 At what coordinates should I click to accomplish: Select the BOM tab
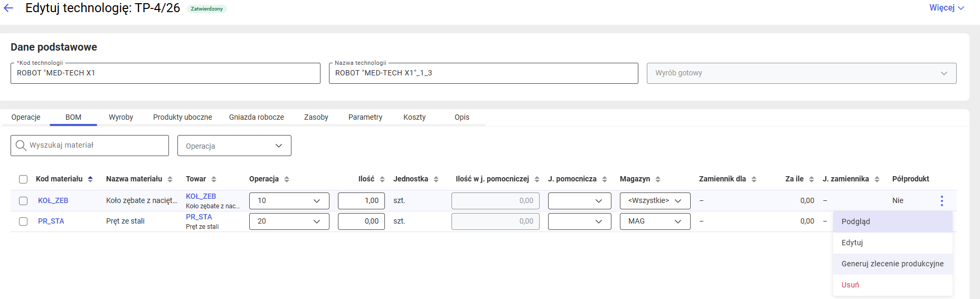[73, 117]
